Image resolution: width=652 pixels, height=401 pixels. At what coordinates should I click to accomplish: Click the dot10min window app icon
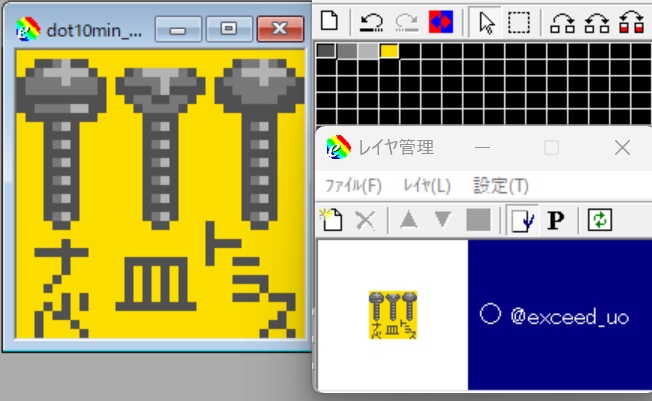(28, 29)
